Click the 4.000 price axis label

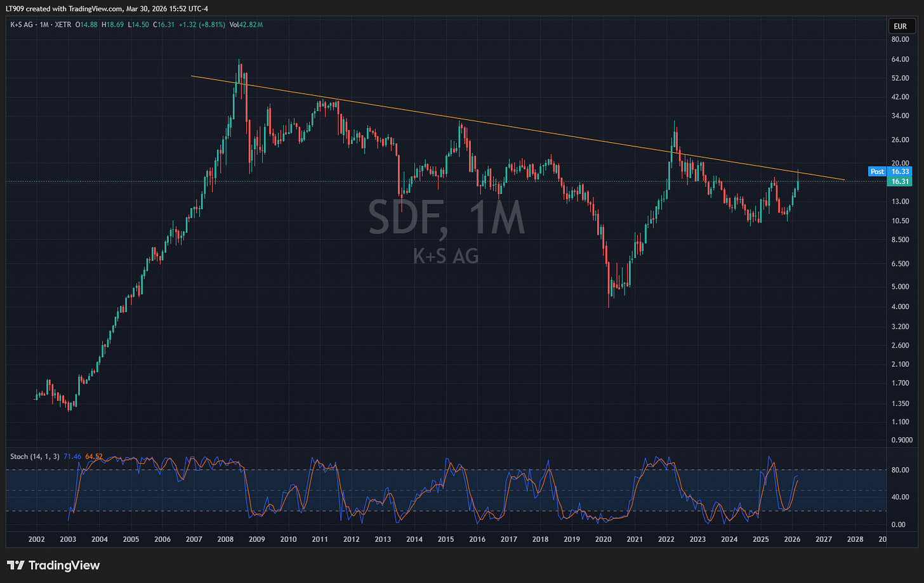[900, 307]
